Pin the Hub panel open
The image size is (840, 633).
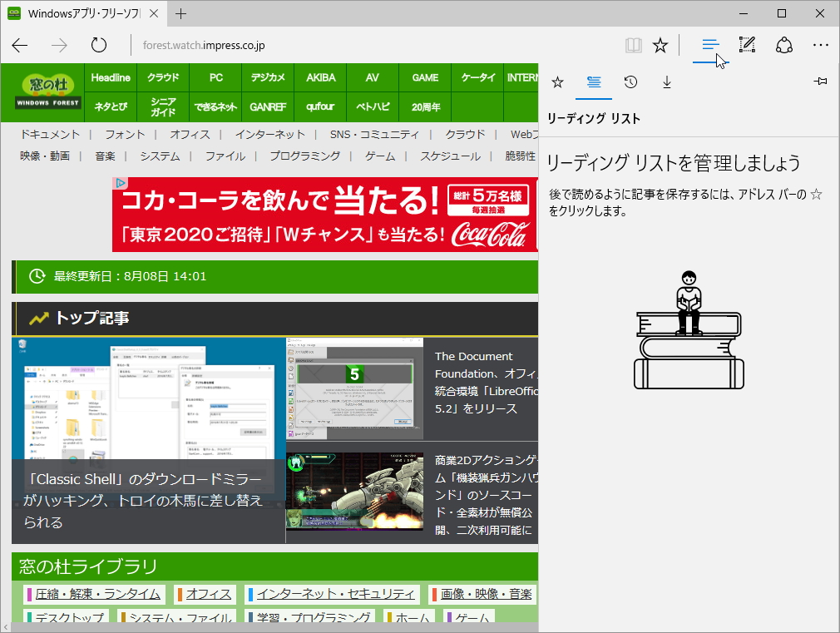820,82
